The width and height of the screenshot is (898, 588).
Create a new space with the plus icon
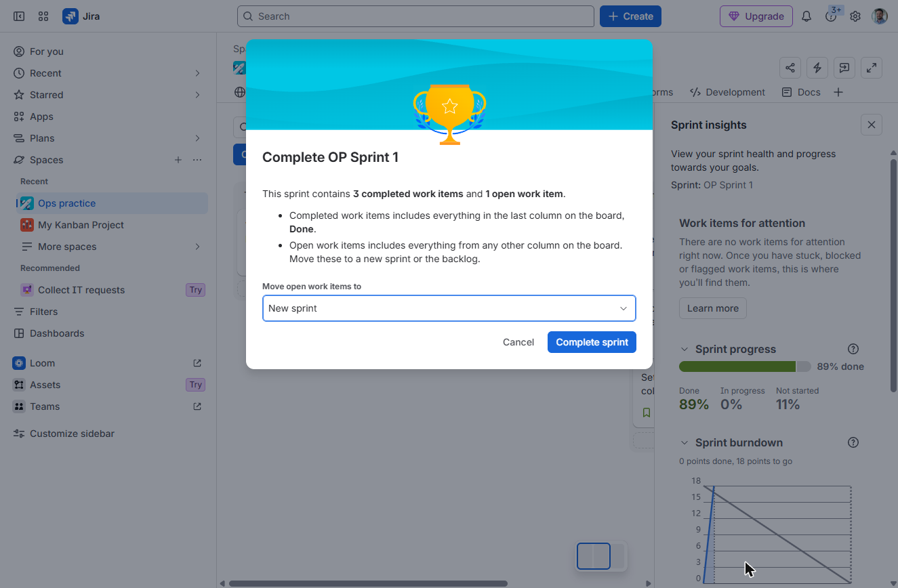pos(178,160)
